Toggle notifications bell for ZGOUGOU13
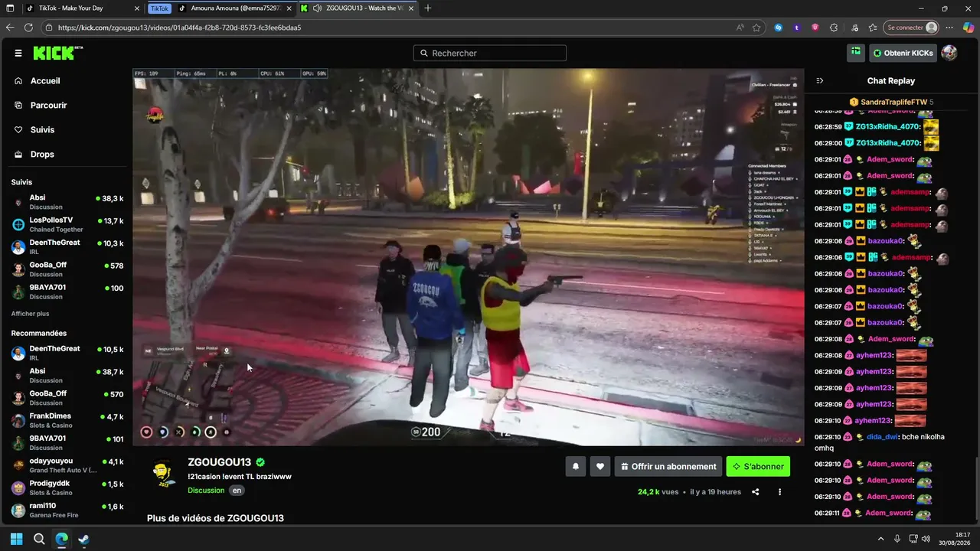This screenshot has width=980, height=551. tap(575, 466)
